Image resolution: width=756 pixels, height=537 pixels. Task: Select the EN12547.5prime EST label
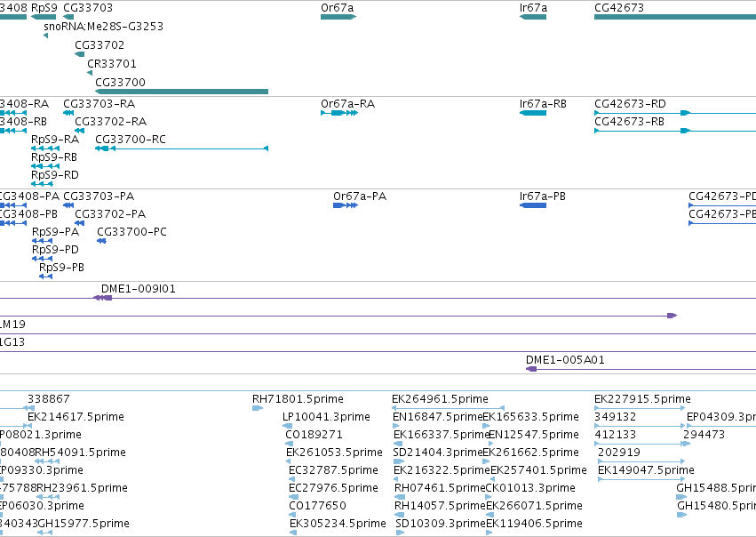coord(534,435)
